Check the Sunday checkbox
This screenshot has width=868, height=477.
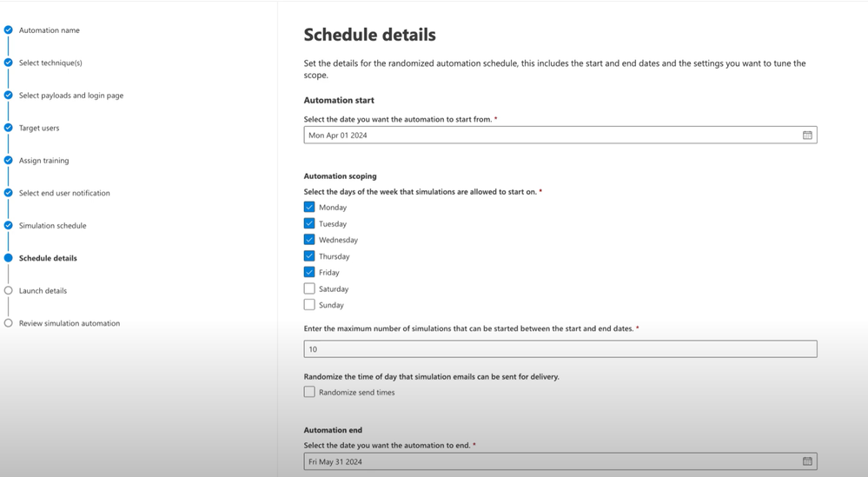click(309, 304)
